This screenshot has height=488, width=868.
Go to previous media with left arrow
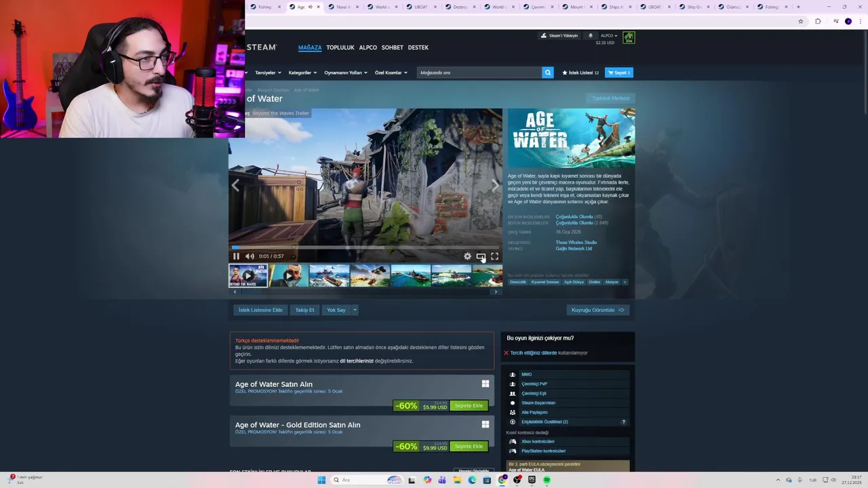(x=235, y=185)
